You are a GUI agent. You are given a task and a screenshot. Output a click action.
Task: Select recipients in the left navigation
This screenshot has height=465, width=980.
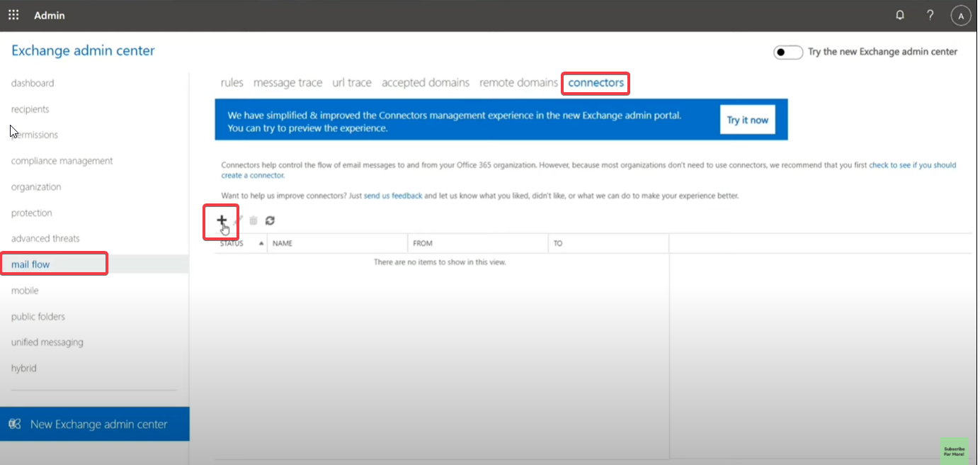coord(30,109)
